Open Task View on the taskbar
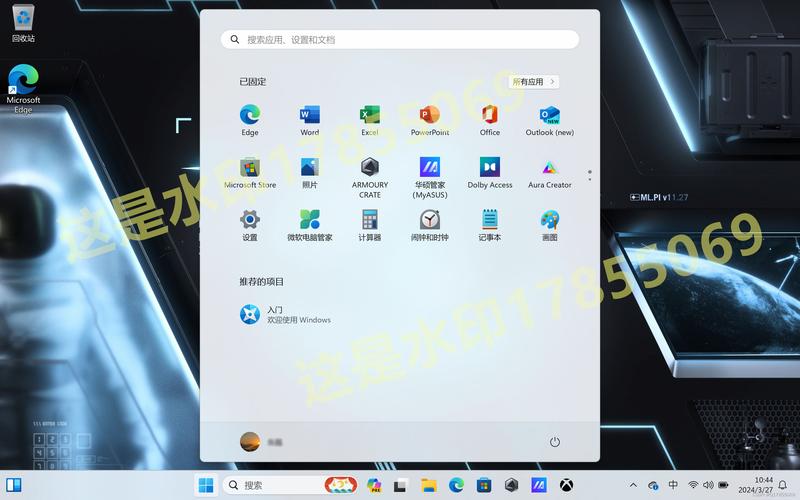 pyautogui.click(x=400, y=485)
